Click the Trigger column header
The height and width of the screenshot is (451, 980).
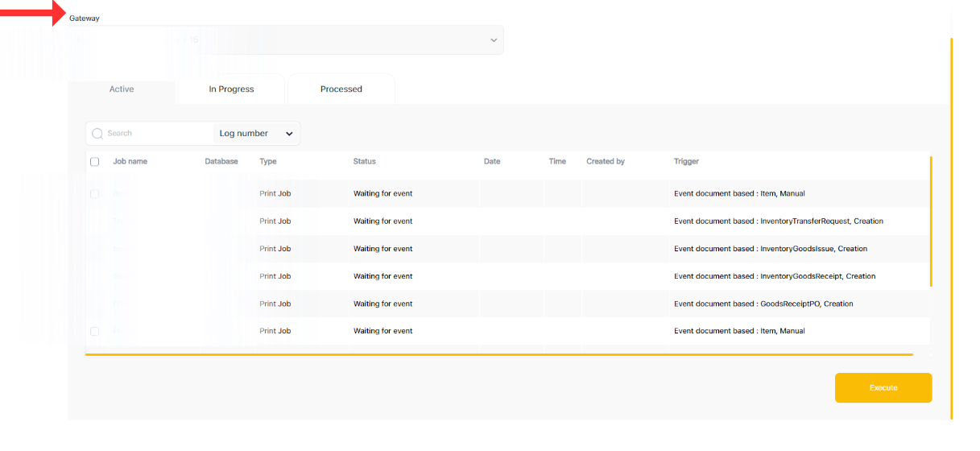click(x=686, y=162)
